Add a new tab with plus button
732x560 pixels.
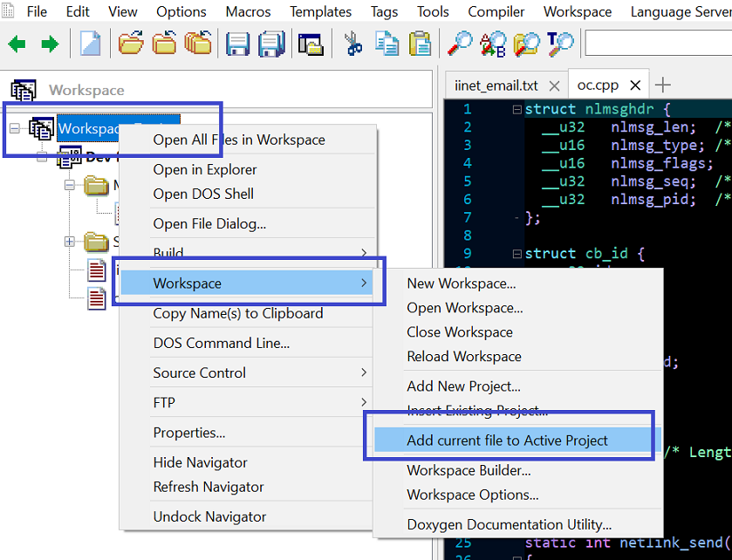point(662,85)
